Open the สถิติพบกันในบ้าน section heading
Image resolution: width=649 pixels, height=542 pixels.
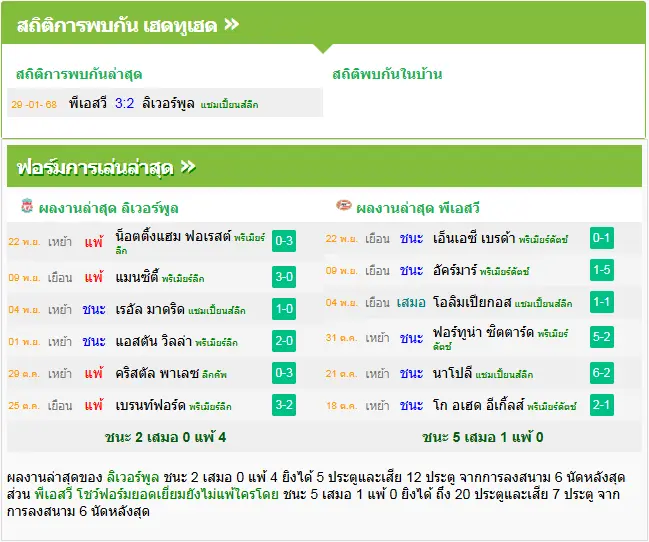point(387,74)
